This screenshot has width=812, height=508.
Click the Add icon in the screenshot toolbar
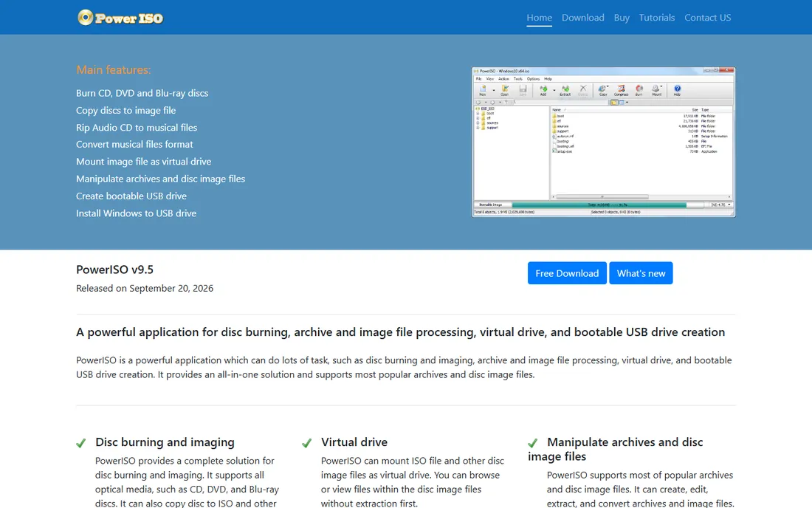[x=543, y=90]
